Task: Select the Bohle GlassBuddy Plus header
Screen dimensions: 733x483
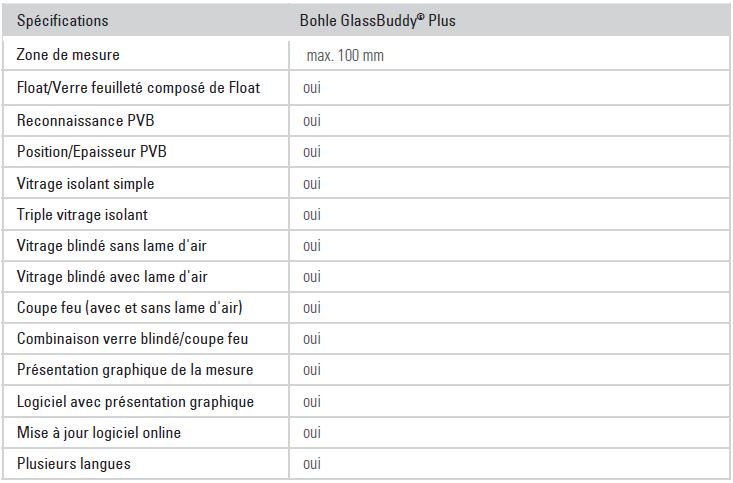Action: 377,21
